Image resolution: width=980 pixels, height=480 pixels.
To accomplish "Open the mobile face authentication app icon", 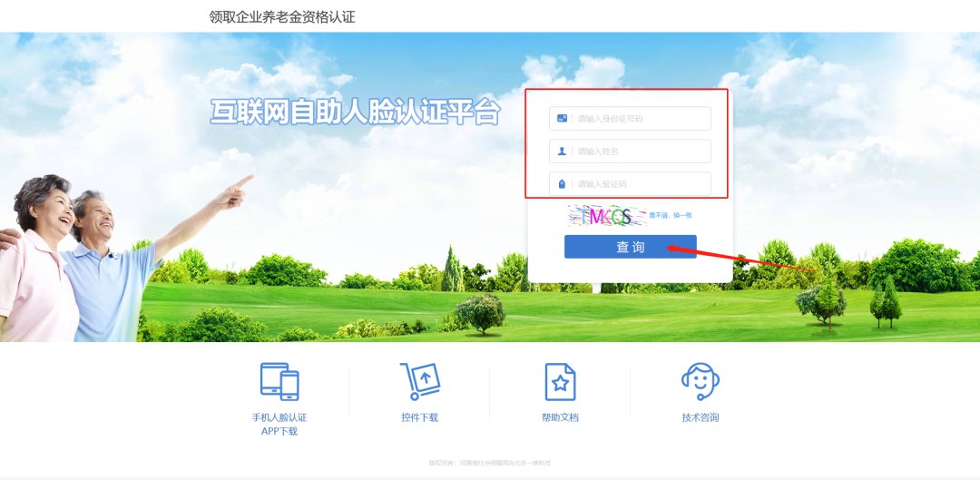I will (x=279, y=381).
